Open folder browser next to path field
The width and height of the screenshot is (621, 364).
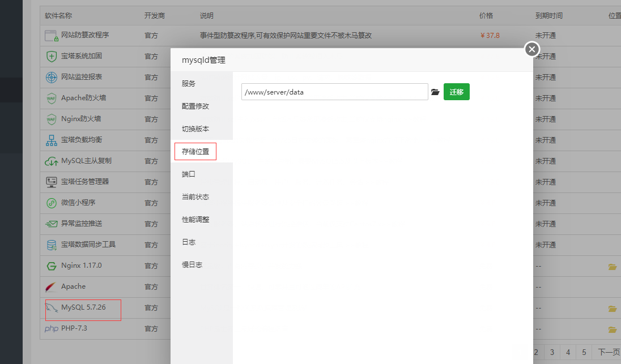click(x=435, y=92)
